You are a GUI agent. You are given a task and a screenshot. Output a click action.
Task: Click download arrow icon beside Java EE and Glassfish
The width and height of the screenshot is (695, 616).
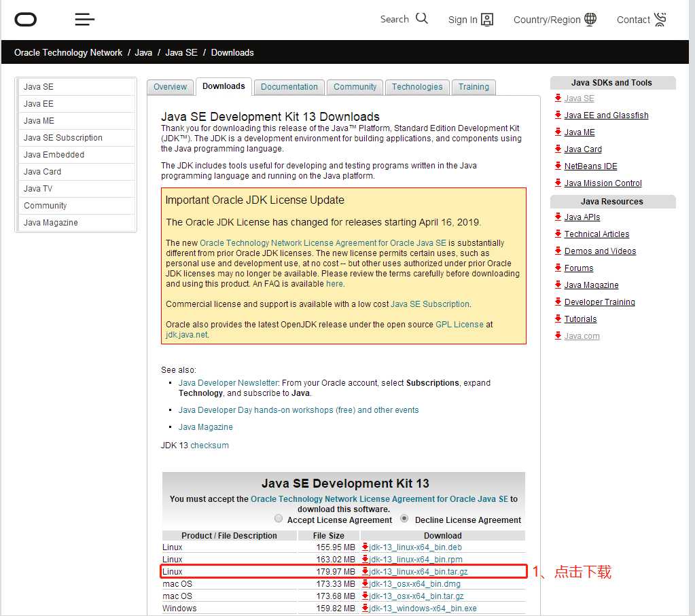click(x=558, y=115)
